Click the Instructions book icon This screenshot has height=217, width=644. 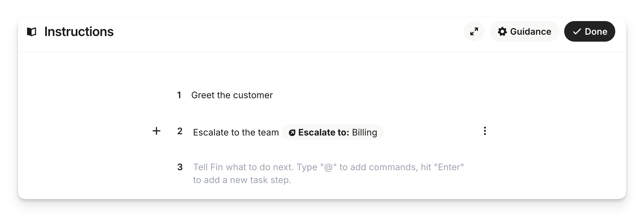pos(32,32)
